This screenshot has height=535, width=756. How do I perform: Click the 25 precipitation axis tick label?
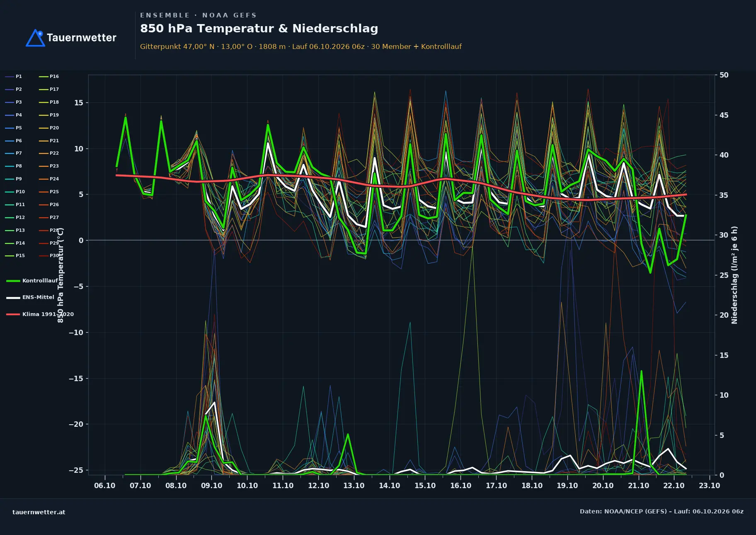pos(724,275)
